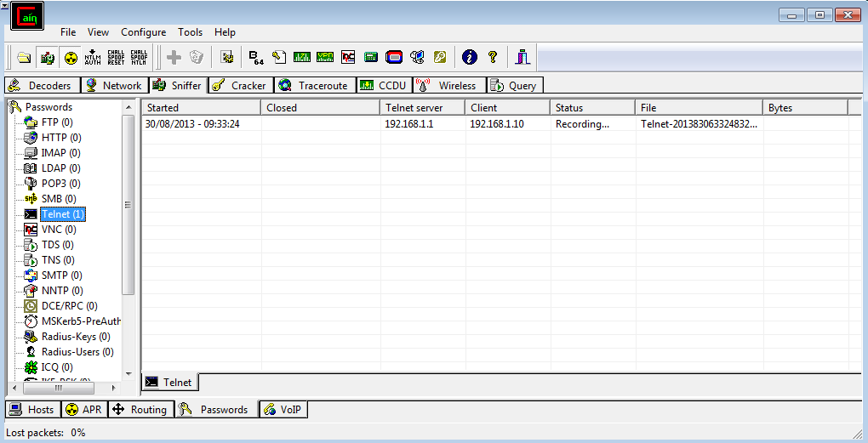The image size is (868, 443).
Task: Click the open folder toolbar icon
Action: [x=24, y=57]
